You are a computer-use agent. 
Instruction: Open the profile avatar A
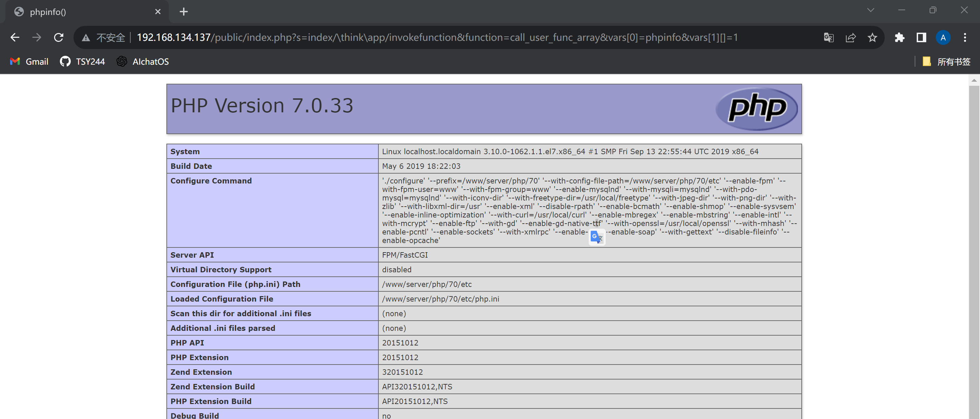point(943,37)
